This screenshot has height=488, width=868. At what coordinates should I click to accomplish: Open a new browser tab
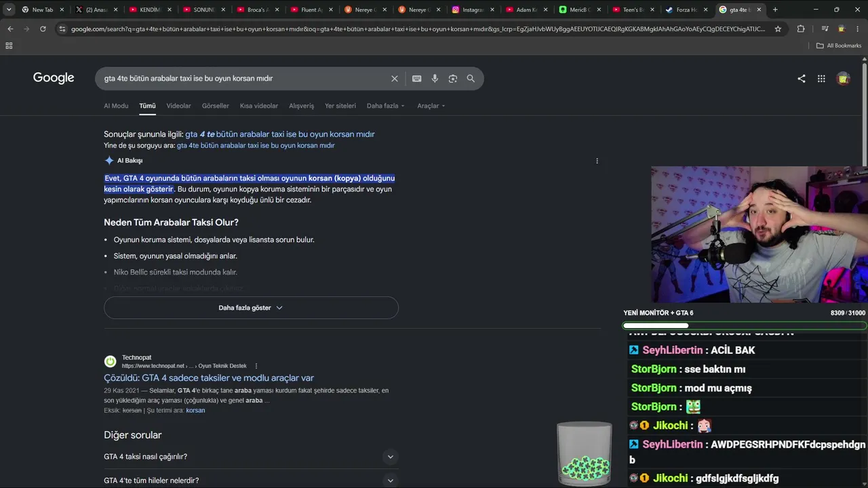click(x=775, y=9)
